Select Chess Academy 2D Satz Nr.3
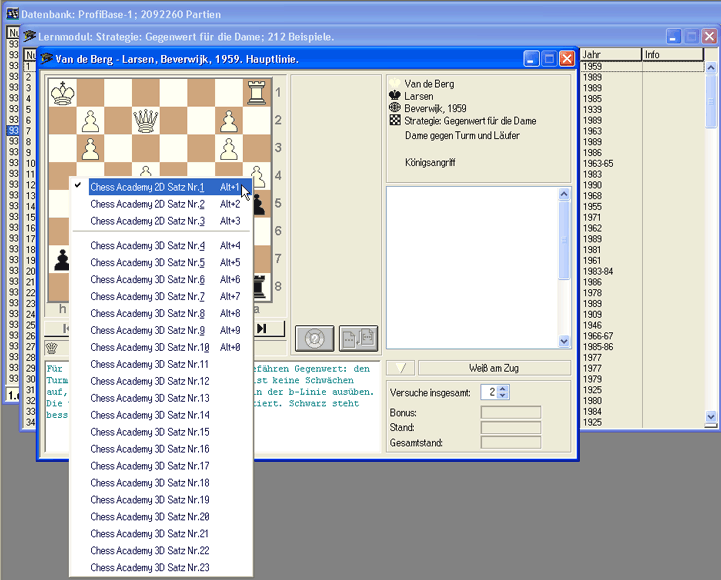 pyautogui.click(x=162, y=221)
